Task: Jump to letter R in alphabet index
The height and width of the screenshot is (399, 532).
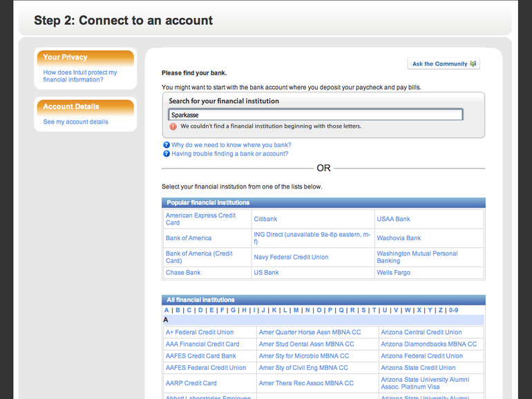Action: click(x=352, y=310)
